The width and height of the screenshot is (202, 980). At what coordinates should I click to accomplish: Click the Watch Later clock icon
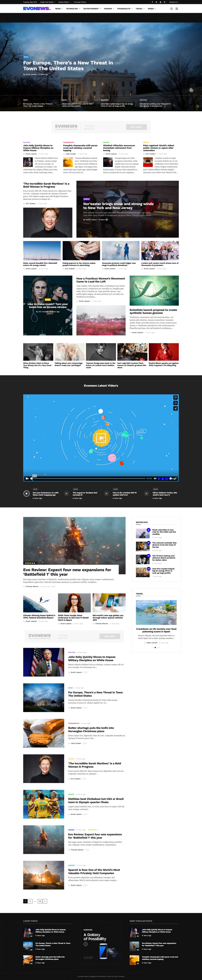point(175,403)
